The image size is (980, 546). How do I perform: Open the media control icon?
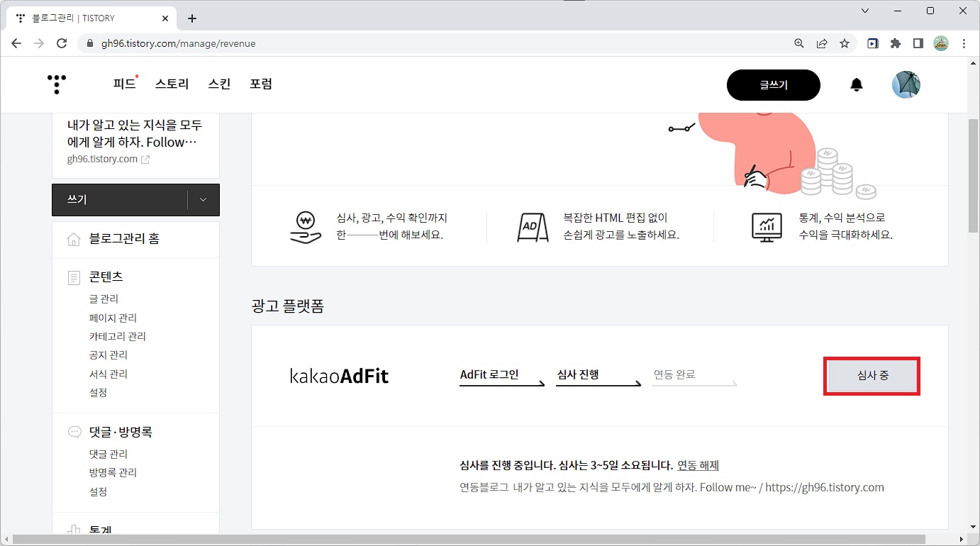pyautogui.click(x=873, y=43)
